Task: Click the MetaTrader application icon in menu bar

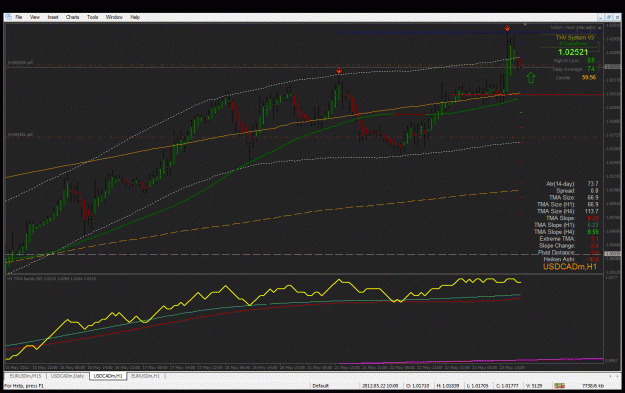Action: [8, 17]
